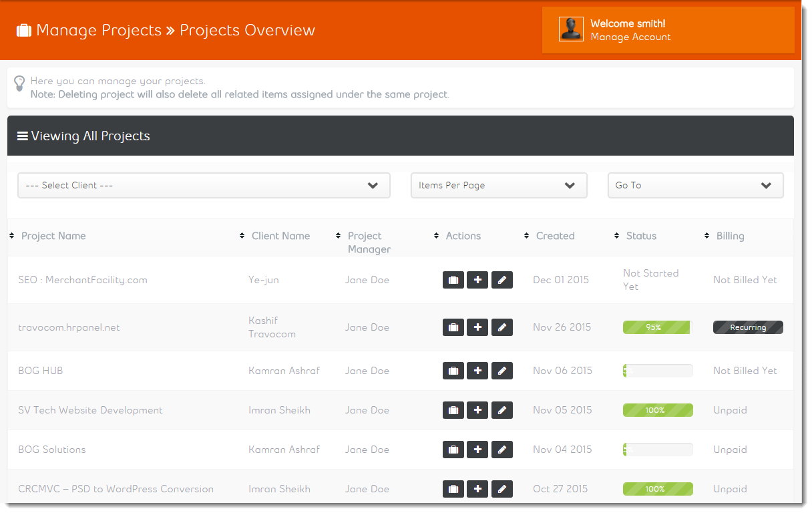Sort table by Billing column
Viewport: 812px width, 513px height.
click(x=730, y=236)
